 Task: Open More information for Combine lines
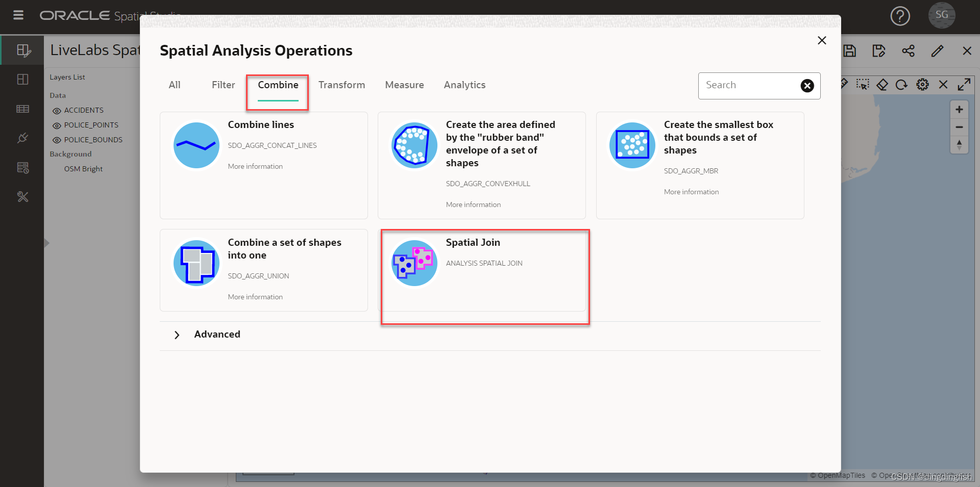[x=255, y=167]
